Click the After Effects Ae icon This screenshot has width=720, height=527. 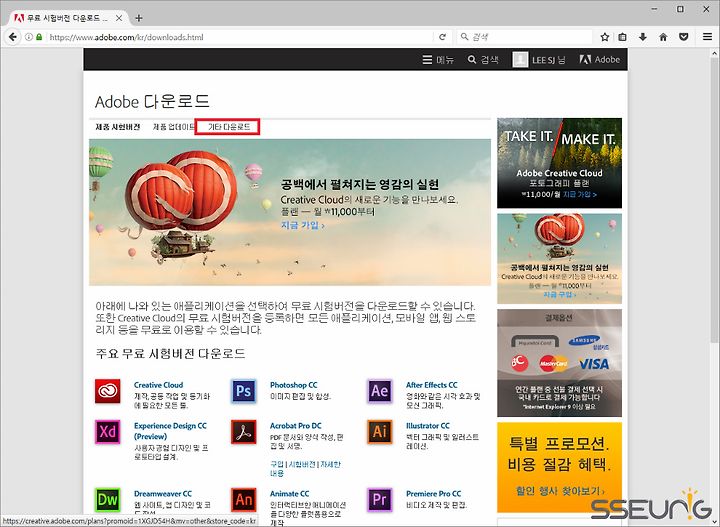tap(379, 391)
